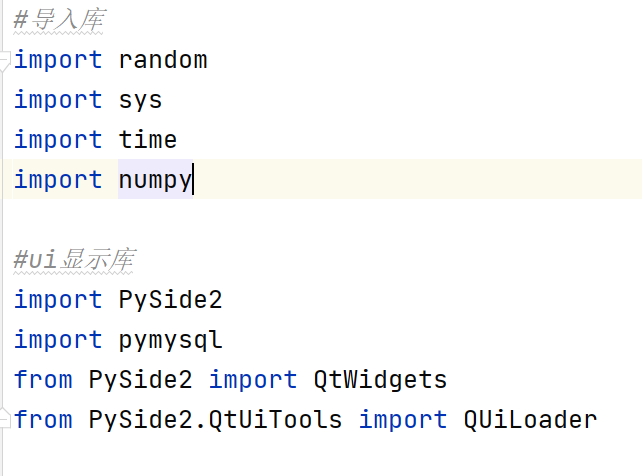
Task: Click the word random in import statement
Action: 163,60
